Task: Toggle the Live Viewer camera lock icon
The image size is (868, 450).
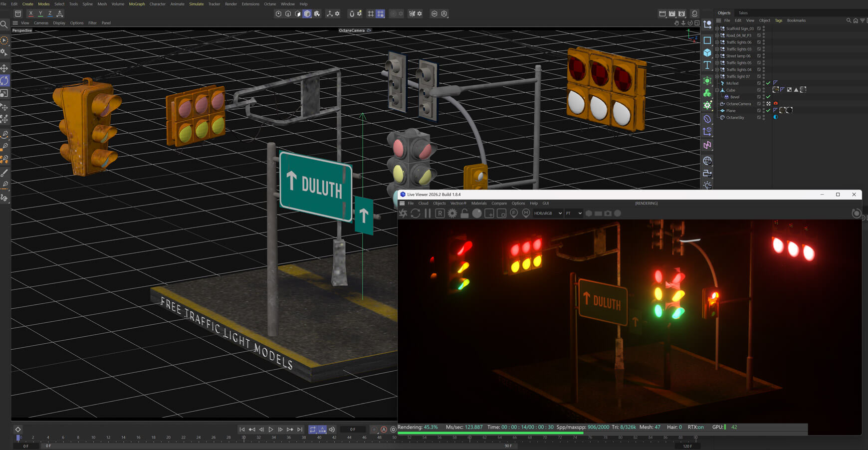Action: [464, 214]
